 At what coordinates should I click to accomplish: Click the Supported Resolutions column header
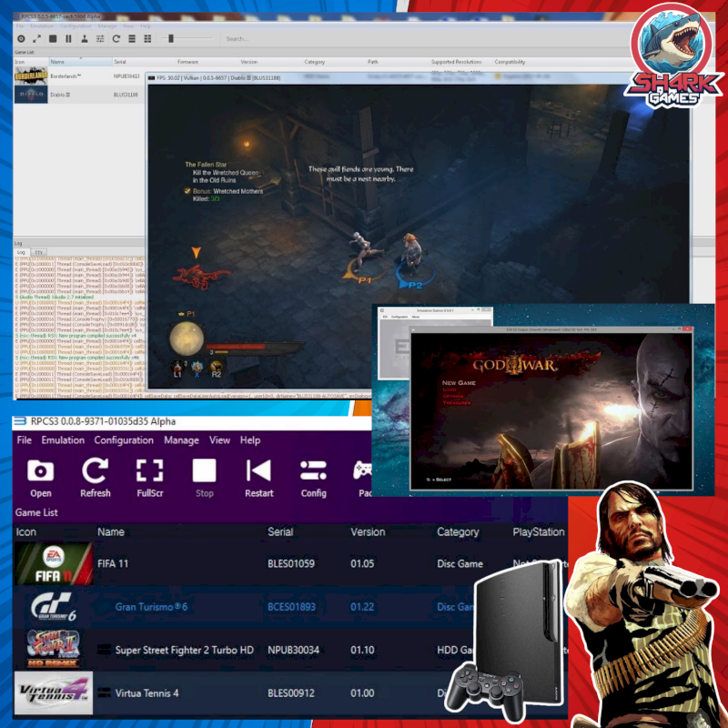click(x=456, y=62)
